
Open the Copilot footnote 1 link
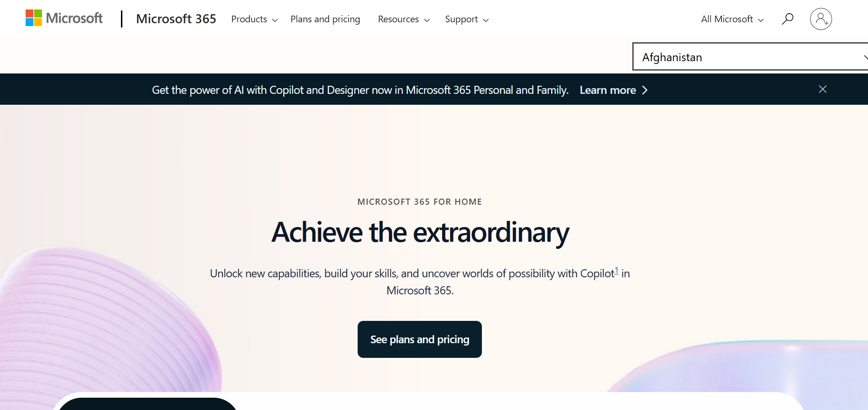pos(616,271)
